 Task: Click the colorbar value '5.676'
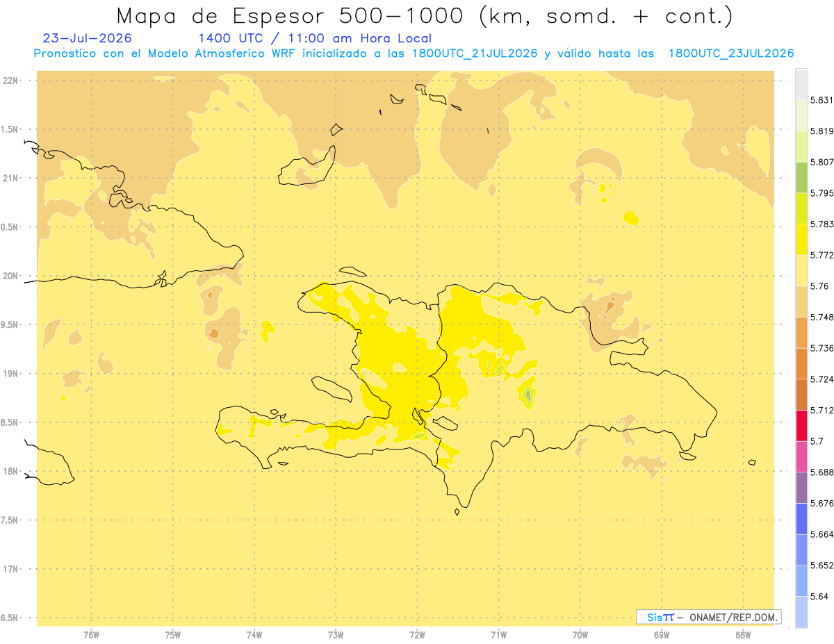click(x=822, y=503)
